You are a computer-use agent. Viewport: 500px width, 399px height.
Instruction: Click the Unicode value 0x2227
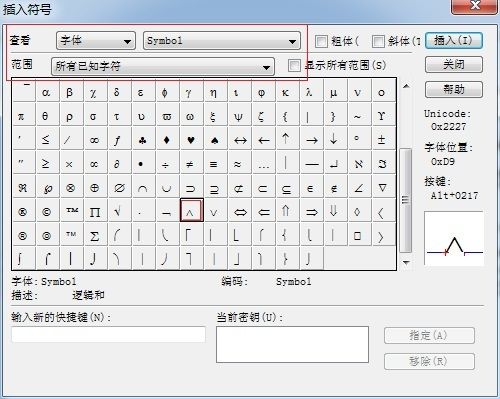(x=448, y=127)
